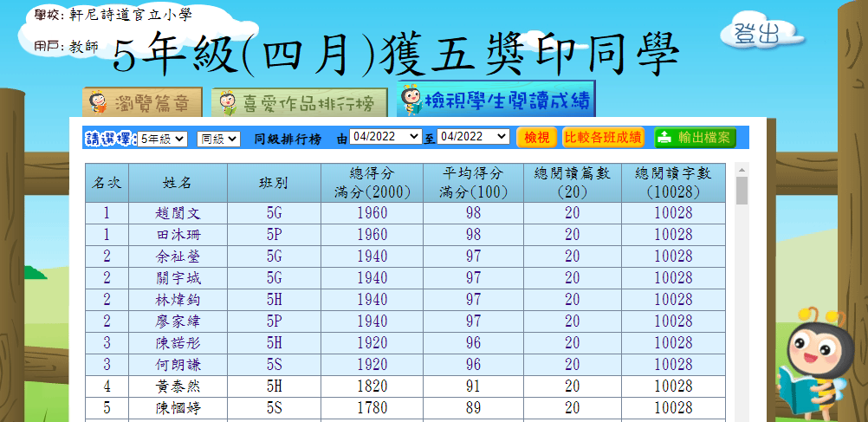Select the 檢視學生閱讀成績 tab
The height and width of the screenshot is (422, 868).
point(496,101)
